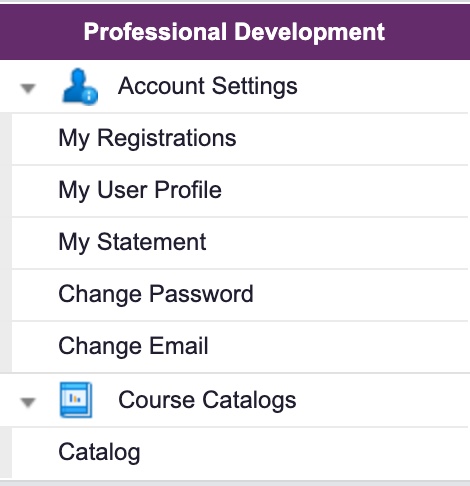Click the chart graphic on the catalog icon

coord(75,398)
